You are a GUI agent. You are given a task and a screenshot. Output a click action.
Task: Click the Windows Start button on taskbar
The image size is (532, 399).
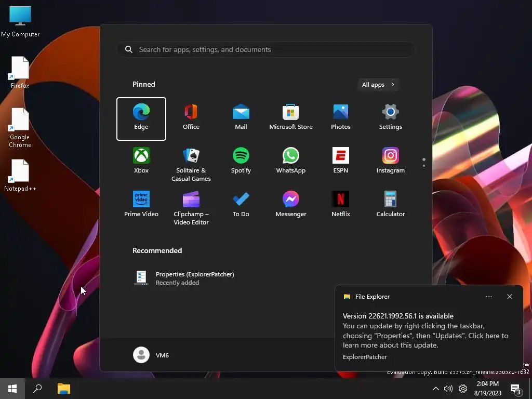[12, 389]
